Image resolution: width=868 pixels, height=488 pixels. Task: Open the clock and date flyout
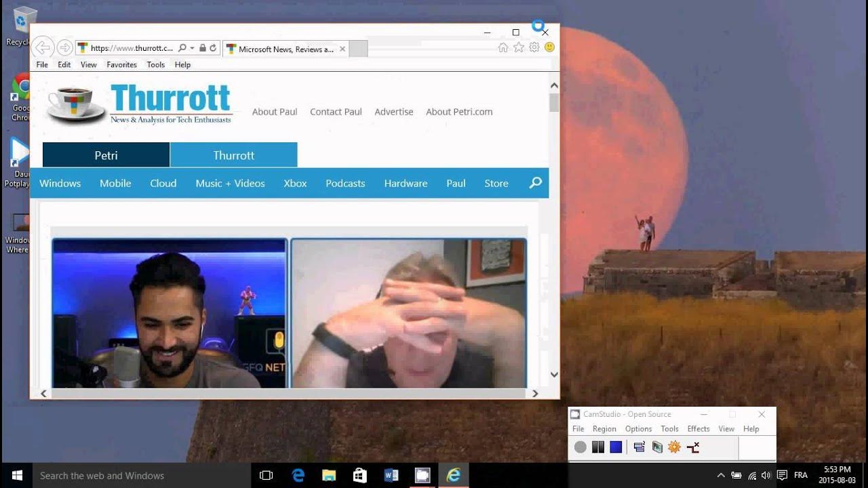pyautogui.click(x=837, y=475)
